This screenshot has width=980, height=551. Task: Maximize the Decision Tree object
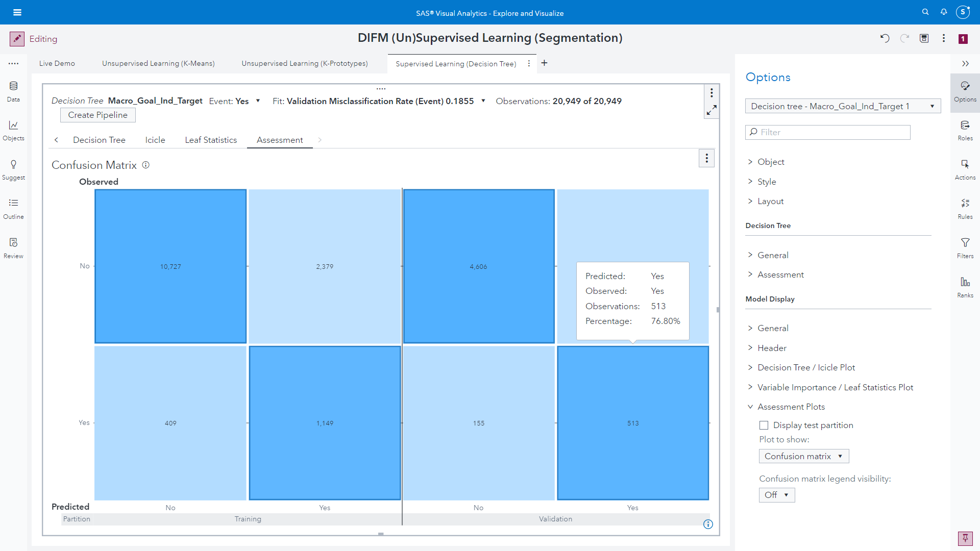click(x=712, y=110)
